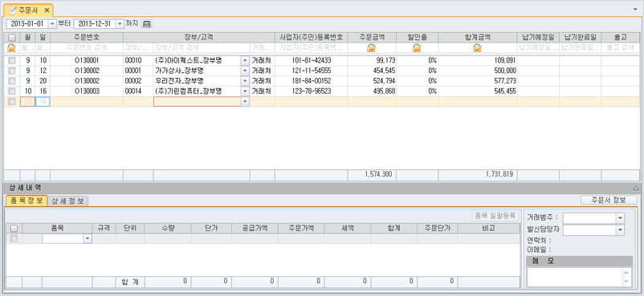Sort by the 주문번호 column header
Viewport: 644px width, 296px height.
click(x=87, y=38)
